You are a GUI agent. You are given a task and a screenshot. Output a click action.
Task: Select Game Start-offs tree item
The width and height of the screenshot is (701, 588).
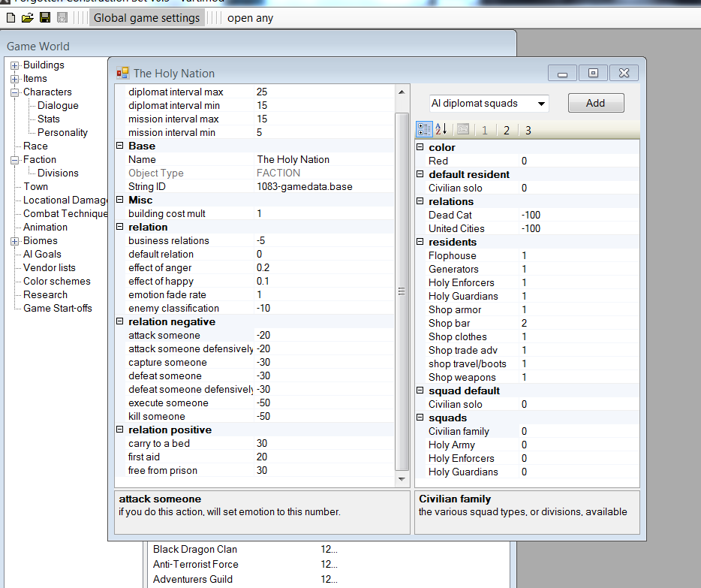[57, 308]
